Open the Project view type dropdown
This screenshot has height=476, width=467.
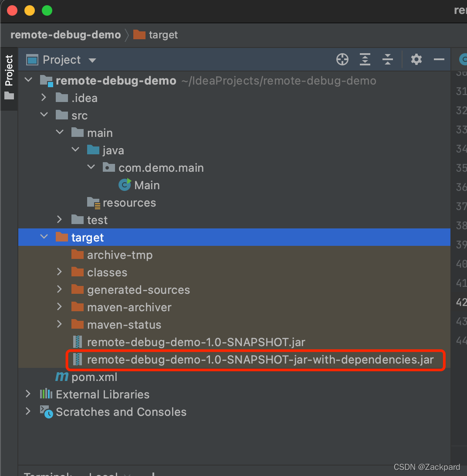92,60
